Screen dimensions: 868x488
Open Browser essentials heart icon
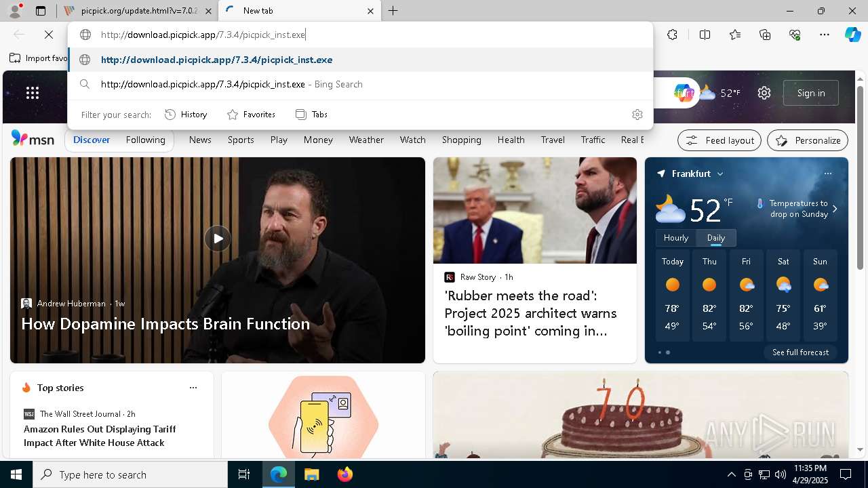tap(795, 35)
